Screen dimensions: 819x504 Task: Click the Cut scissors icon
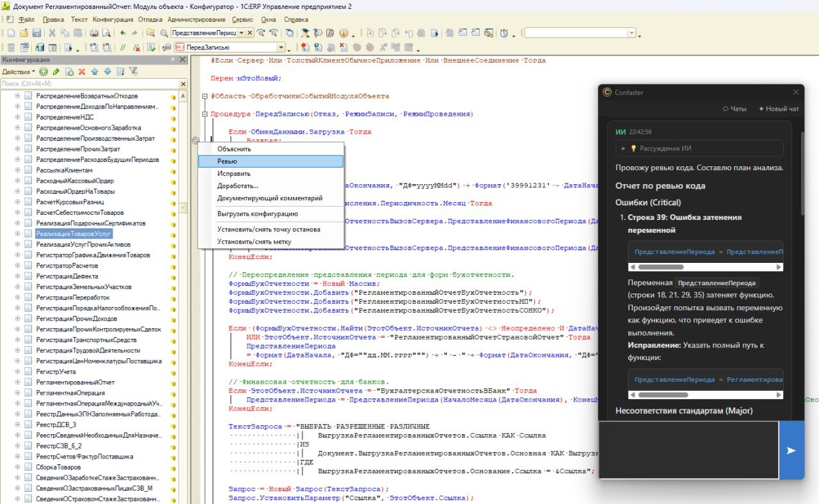click(x=52, y=33)
